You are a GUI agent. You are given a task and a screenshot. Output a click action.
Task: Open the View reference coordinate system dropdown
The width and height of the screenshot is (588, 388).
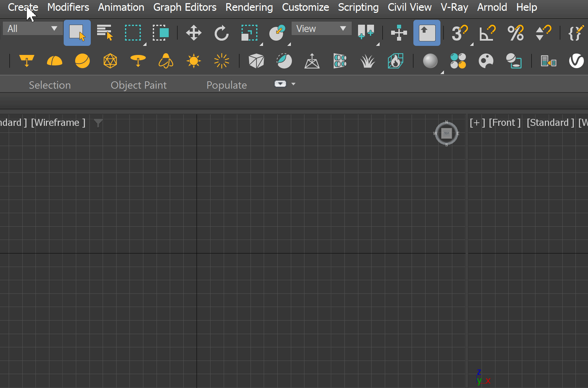321,29
